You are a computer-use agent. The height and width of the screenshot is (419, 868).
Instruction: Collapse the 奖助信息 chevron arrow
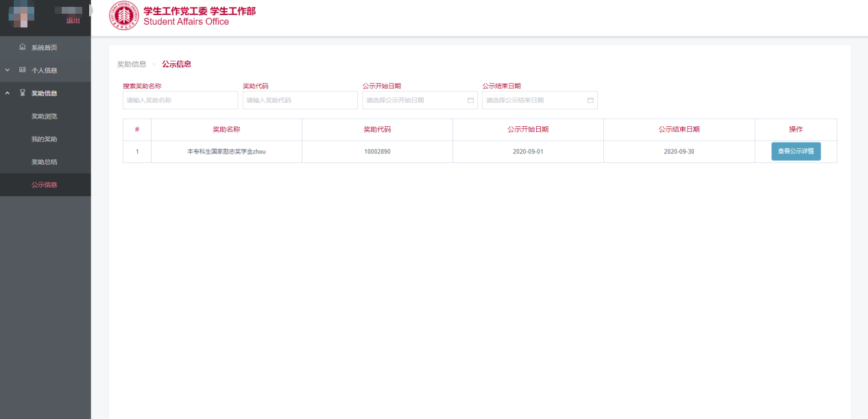point(8,93)
